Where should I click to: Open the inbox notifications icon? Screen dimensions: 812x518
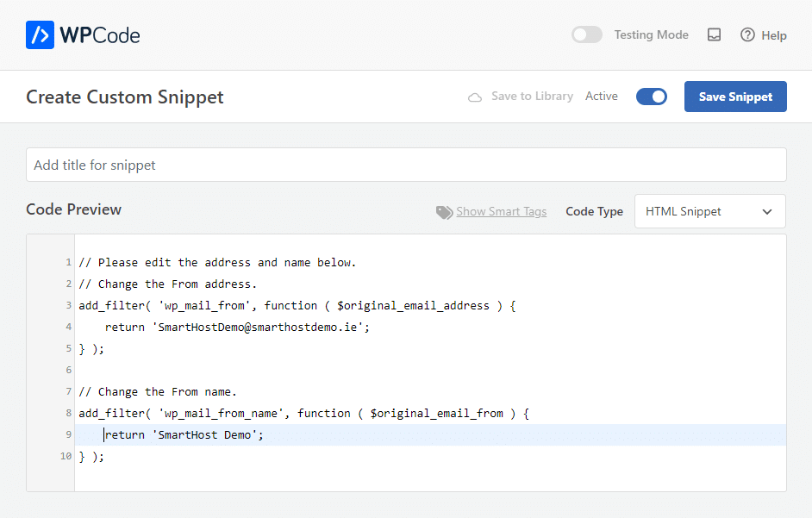714,34
